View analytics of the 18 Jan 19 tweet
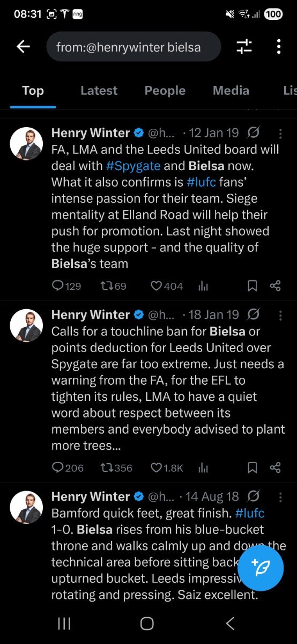The height and width of the screenshot is (644, 297). point(203,468)
